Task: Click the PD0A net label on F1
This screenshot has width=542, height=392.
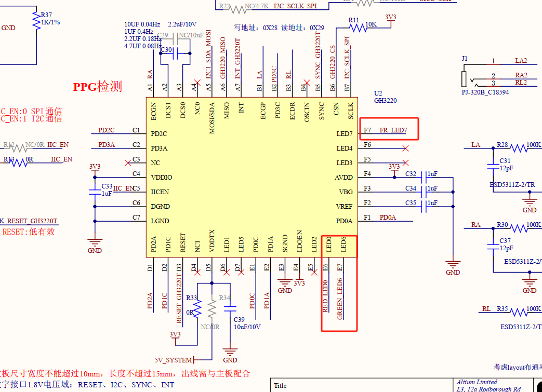Action: tap(388, 218)
